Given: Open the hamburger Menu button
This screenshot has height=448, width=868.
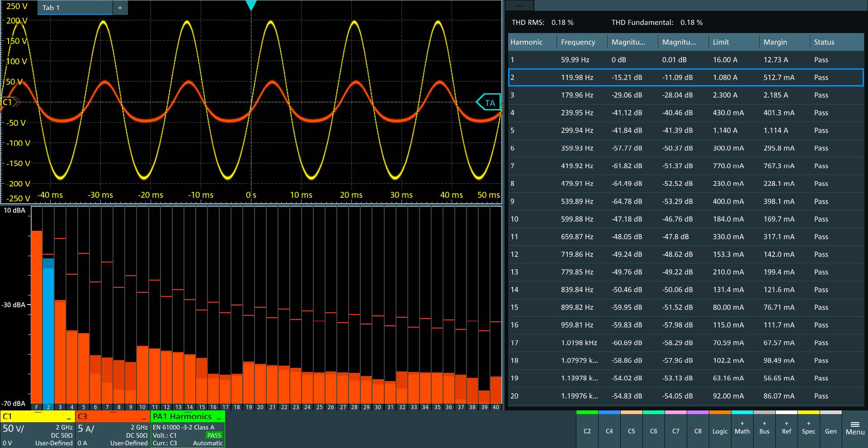Looking at the screenshot, I should point(855,429).
